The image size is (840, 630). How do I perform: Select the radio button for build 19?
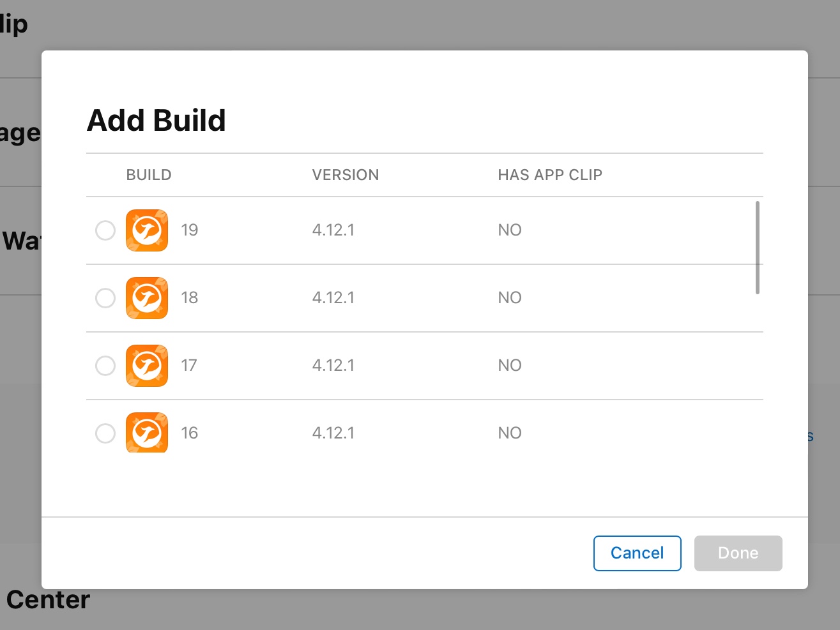tap(105, 230)
